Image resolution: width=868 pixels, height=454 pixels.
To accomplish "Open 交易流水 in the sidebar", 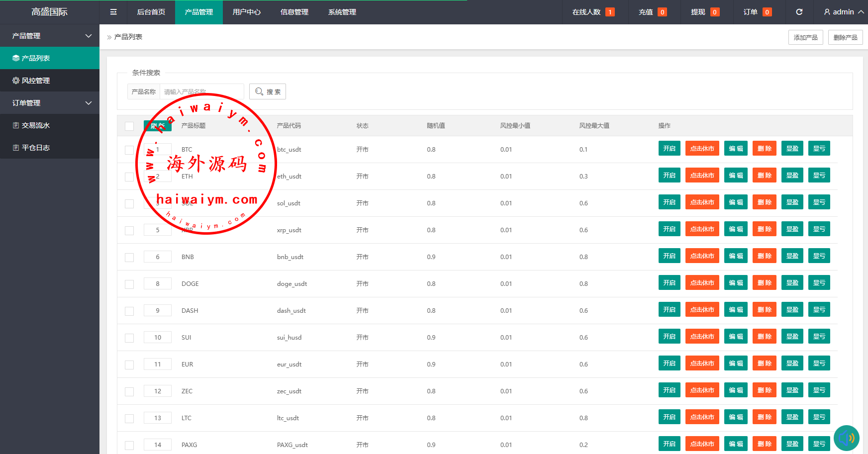I will pos(35,125).
